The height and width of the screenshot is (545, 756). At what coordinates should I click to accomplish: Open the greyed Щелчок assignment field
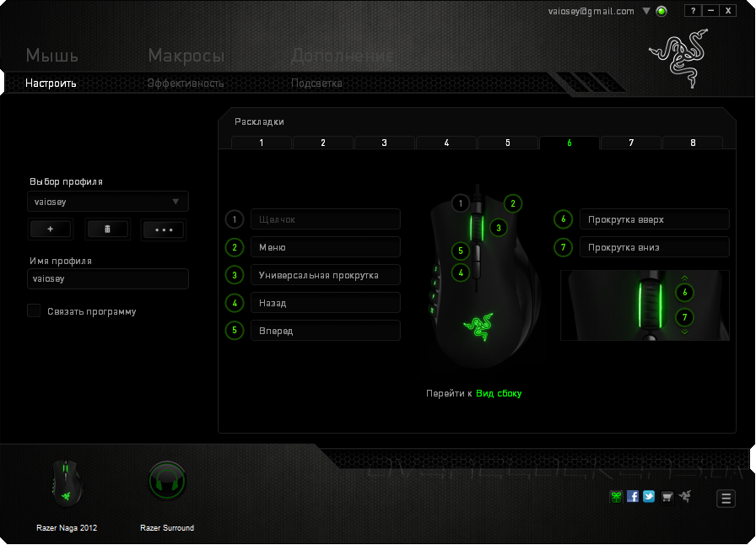tap(326, 219)
